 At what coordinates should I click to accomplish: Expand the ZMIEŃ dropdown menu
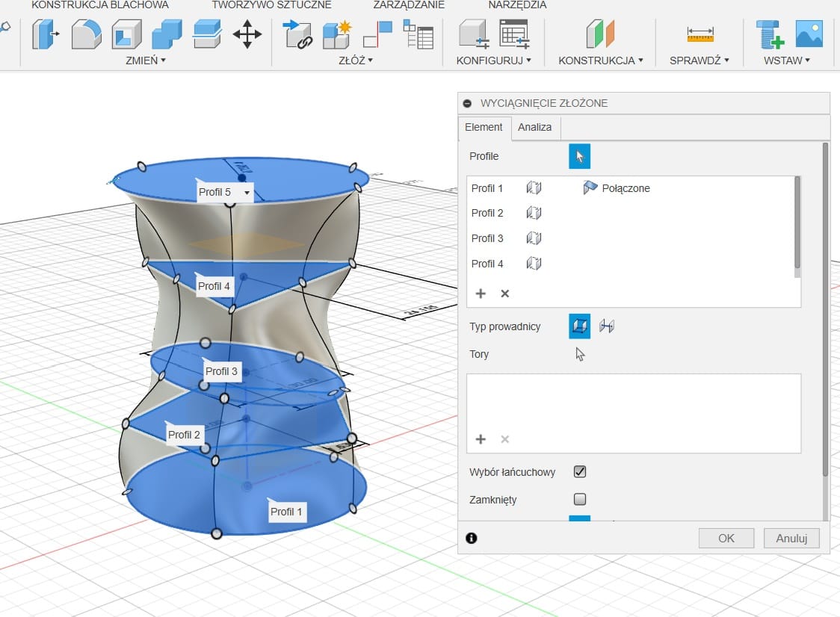(146, 61)
